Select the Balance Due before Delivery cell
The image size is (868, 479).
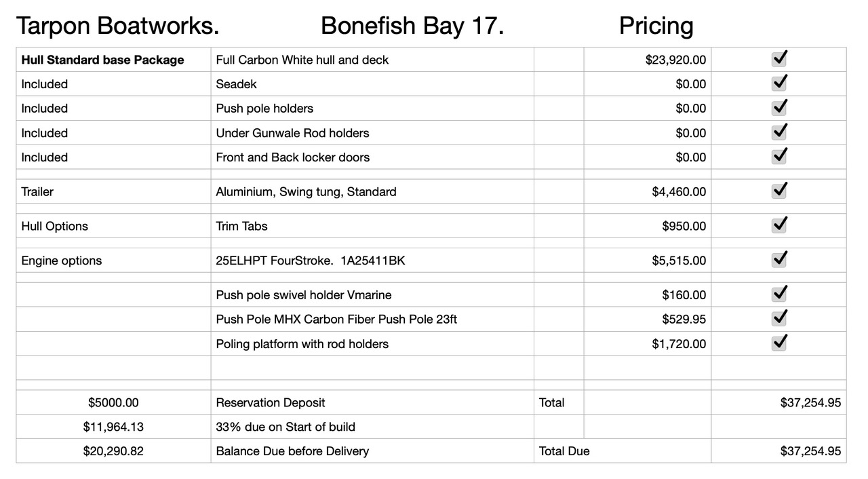(x=372, y=451)
